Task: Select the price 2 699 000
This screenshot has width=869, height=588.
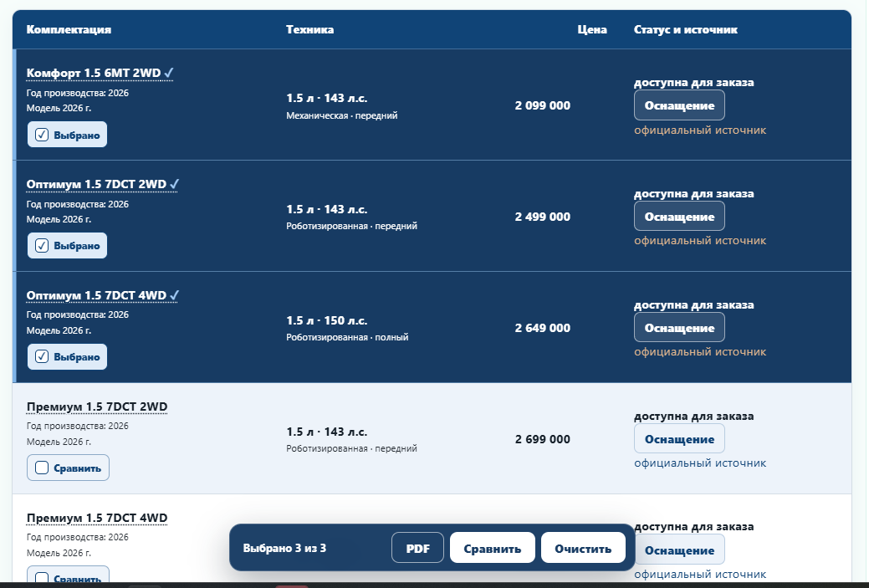Action: coord(543,439)
